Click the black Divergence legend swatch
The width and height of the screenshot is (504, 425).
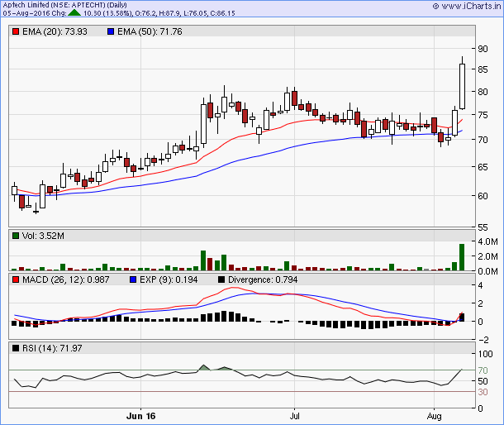[x=221, y=279]
